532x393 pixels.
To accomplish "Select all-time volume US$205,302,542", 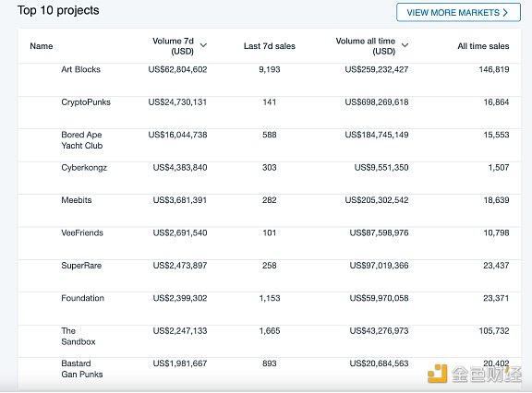I will click(377, 200).
